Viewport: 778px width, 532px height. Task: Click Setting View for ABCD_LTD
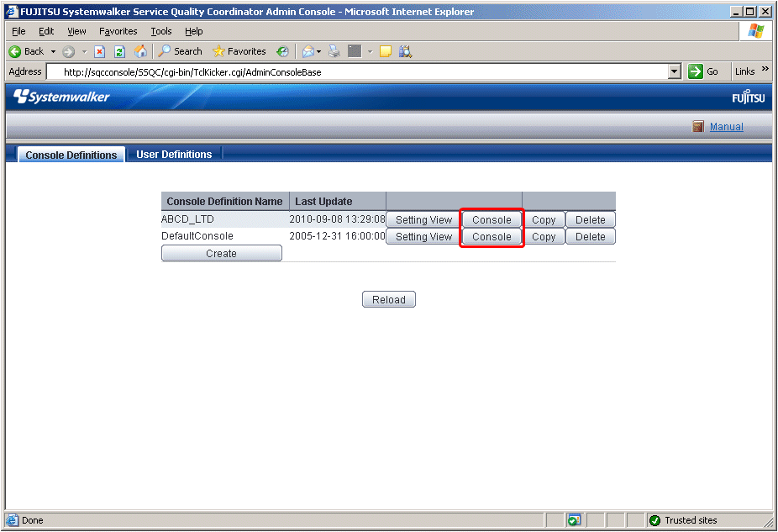tap(423, 220)
